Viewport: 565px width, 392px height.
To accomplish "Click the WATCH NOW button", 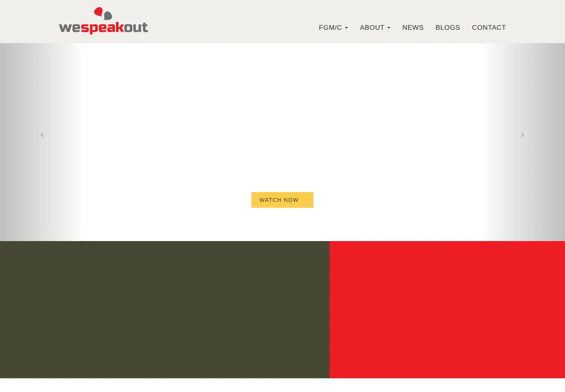I will 282,200.
